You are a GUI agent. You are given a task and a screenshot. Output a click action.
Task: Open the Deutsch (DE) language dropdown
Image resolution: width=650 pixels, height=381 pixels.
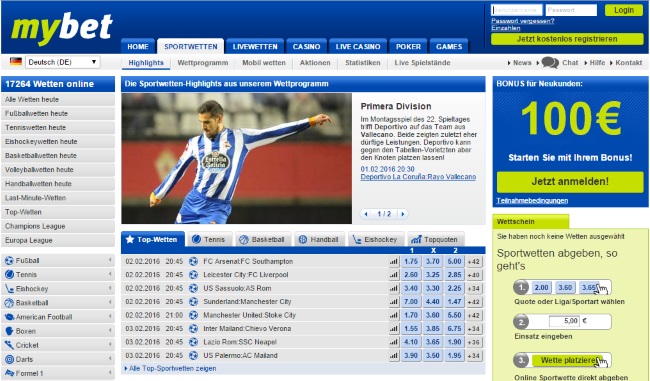click(x=63, y=62)
